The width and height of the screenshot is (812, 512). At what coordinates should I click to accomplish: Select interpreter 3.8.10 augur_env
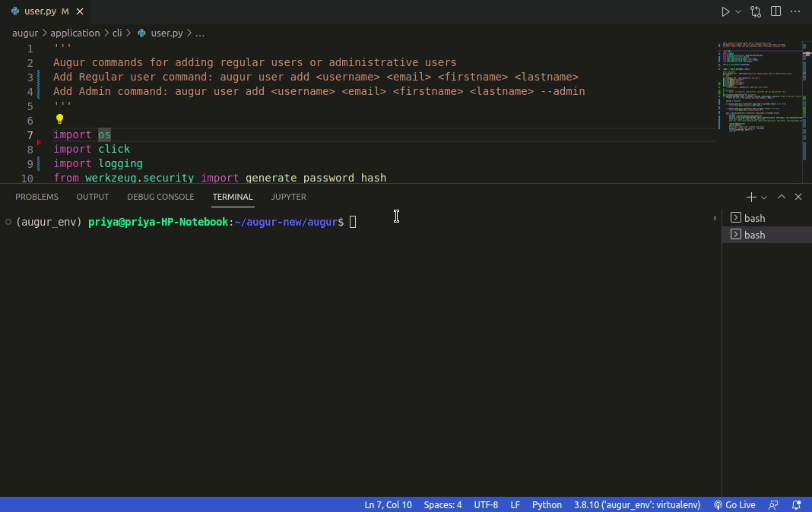pos(637,504)
